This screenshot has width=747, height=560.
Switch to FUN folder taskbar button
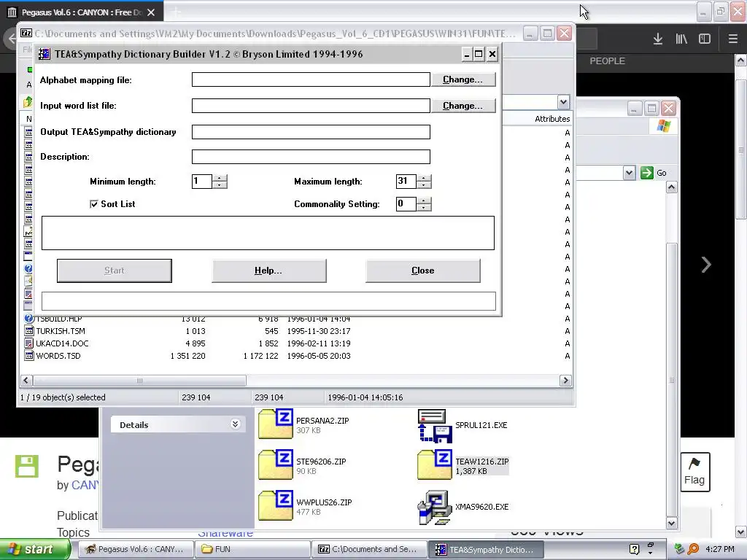click(252, 550)
